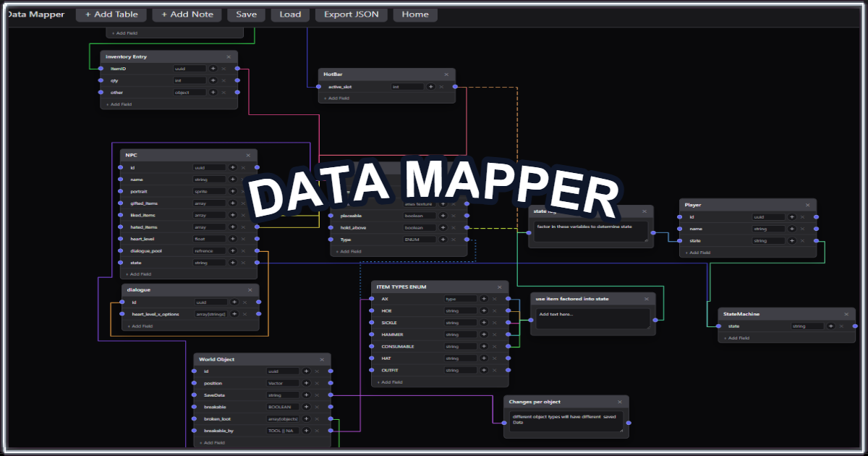Viewport: 868px width, 456px height.
Task: Click Add Field in NPC table
Action: [x=138, y=274]
